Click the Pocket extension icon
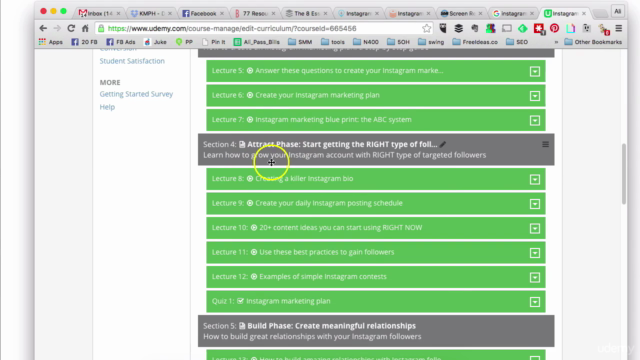The height and width of the screenshot is (360, 640). [443, 28]
